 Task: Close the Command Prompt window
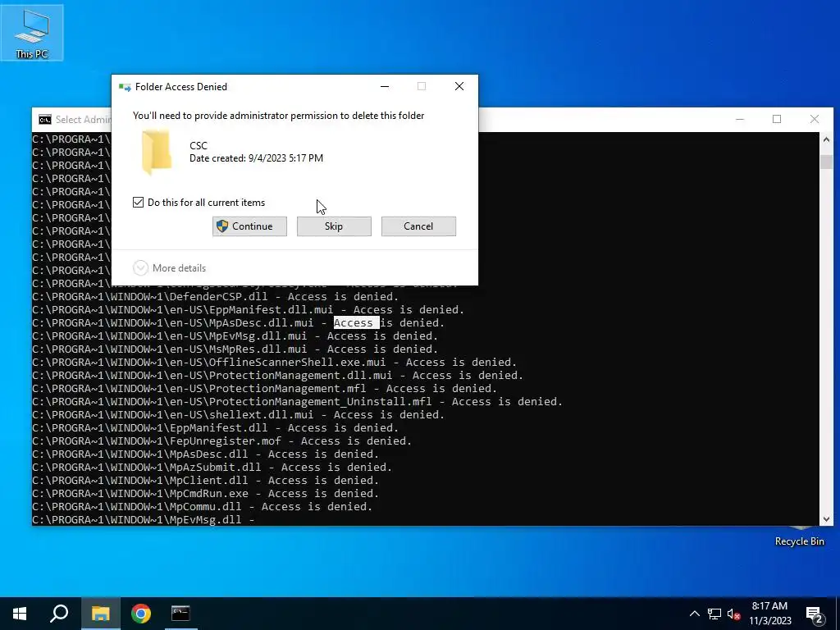point(815,119)
